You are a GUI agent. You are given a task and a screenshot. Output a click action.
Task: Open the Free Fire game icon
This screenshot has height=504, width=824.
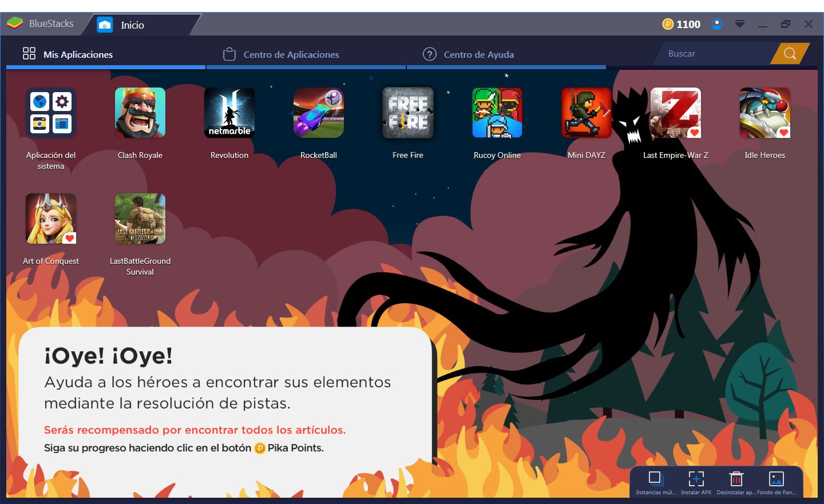pyautogui.click(x=408, y=113)
